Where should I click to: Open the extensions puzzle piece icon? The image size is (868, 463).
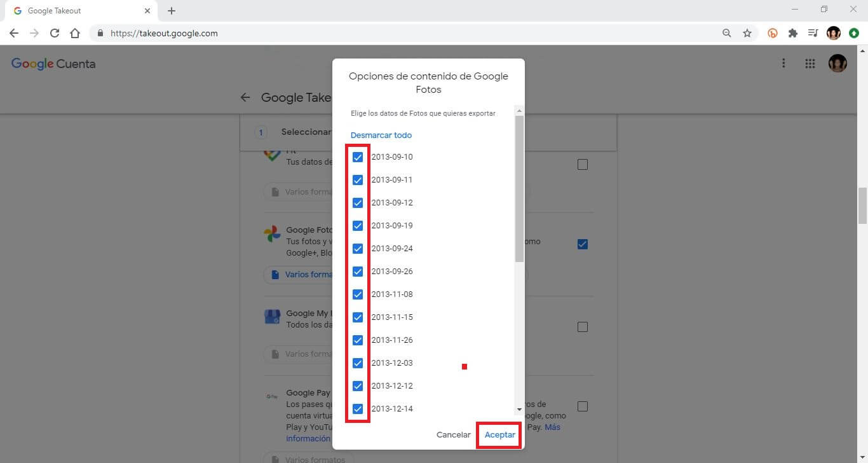point(793,33)
